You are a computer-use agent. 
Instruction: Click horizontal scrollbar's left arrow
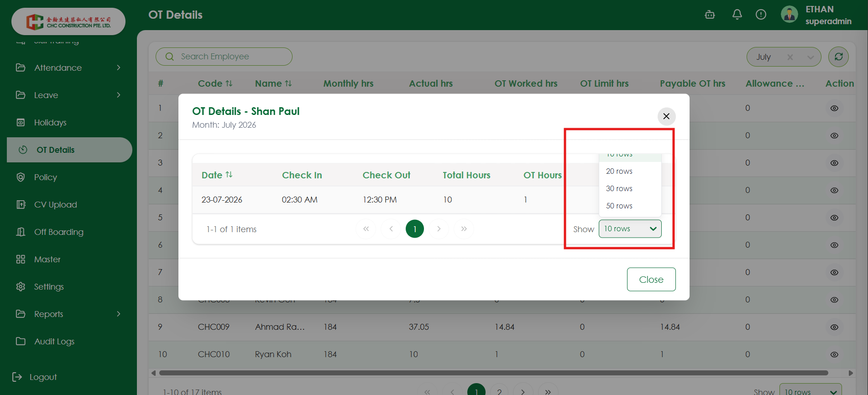point(153,373)
